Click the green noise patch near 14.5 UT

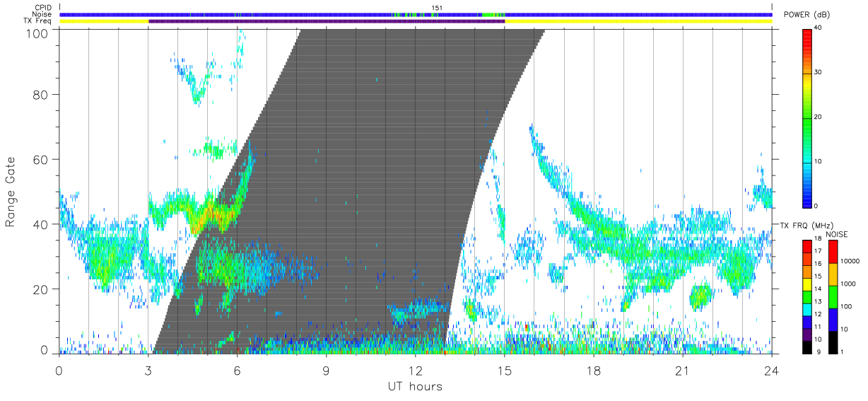493,14
